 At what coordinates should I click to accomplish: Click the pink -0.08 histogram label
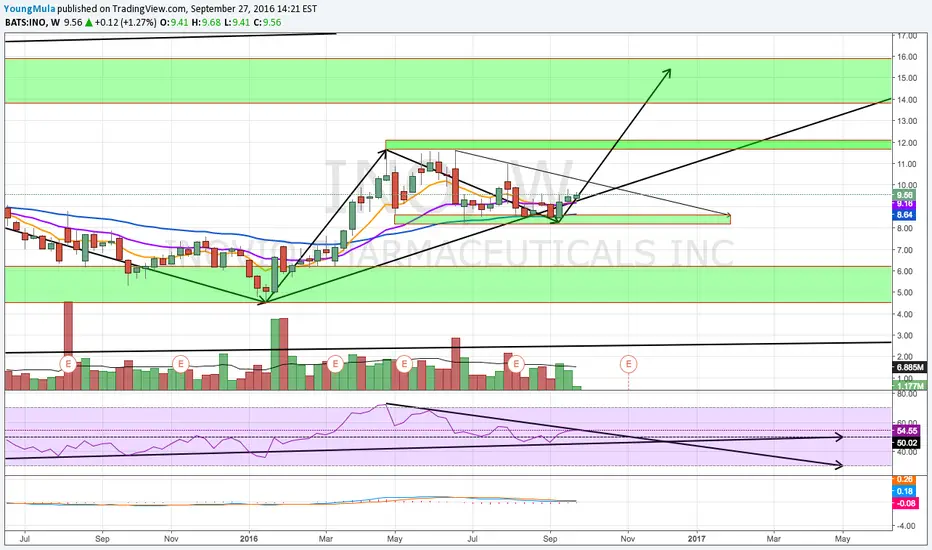[x=906, y=504]
